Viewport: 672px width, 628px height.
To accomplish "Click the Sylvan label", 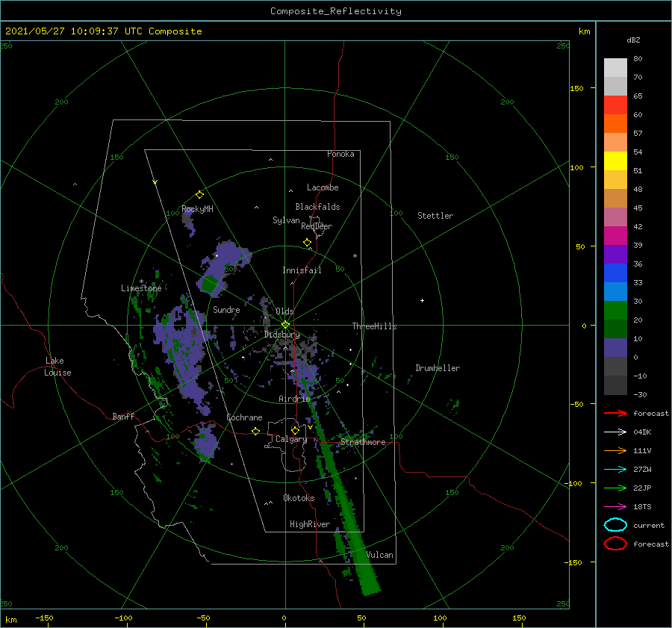I will pos(286,220).
